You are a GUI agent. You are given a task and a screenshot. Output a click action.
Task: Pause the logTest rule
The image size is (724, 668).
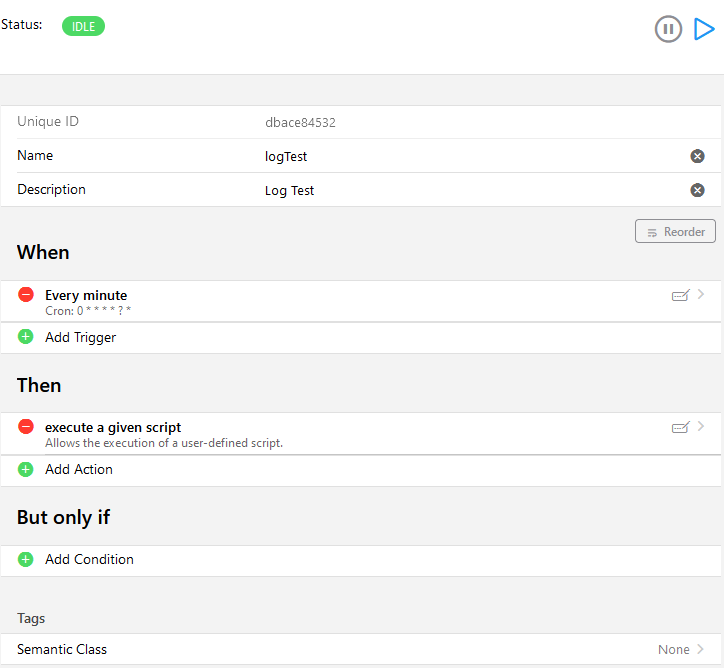pos(668,29)
